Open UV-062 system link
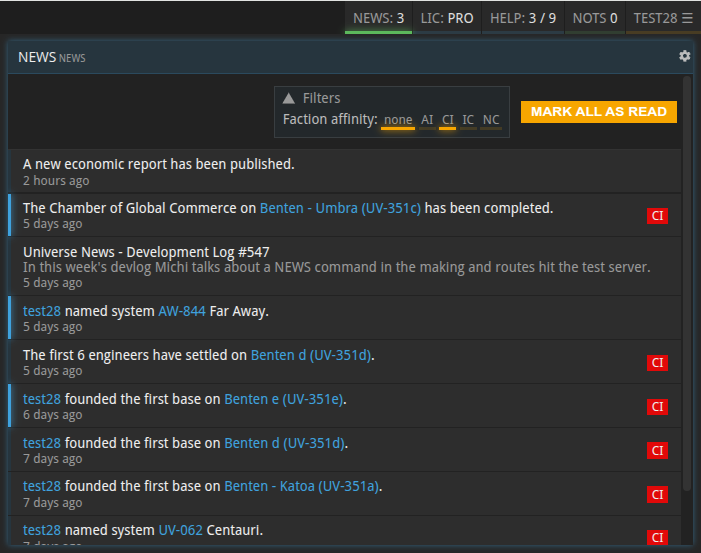This screenshot has width=701, height=553. pos(181,530)
